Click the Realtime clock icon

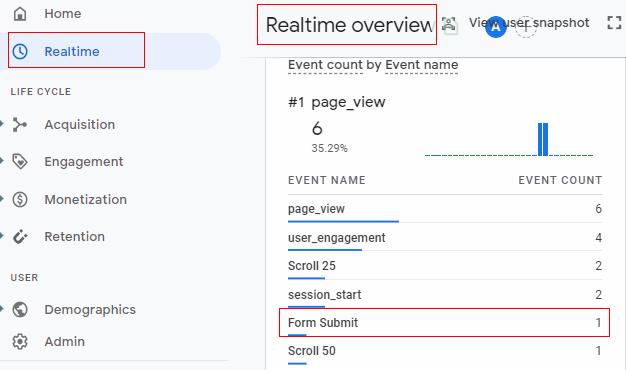20,51
